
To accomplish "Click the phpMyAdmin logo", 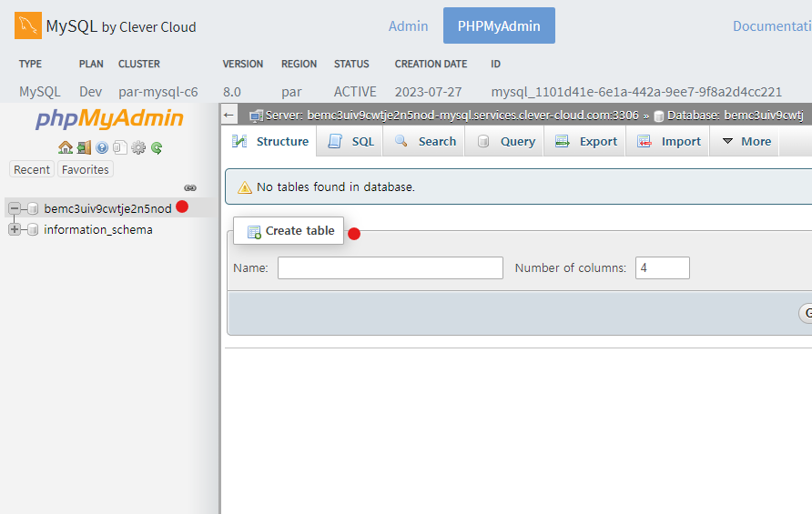I will click(x=109, y=118).
